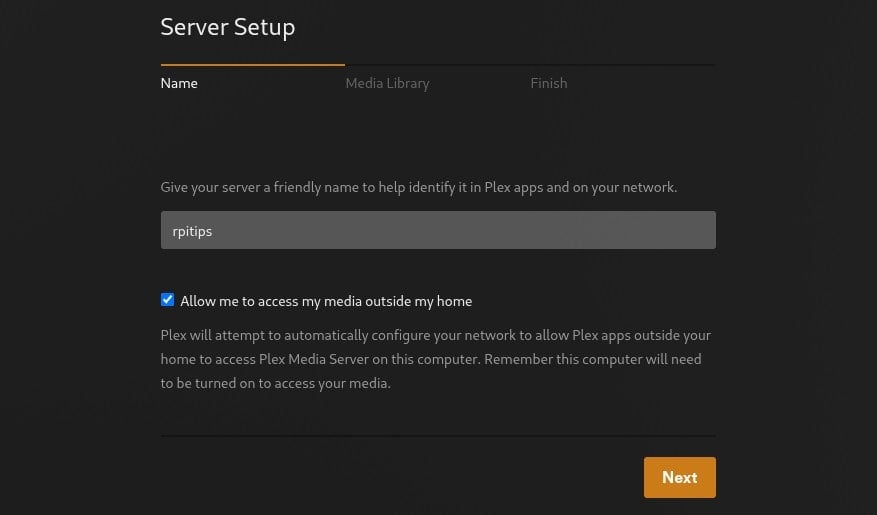Click the 'Plex will attempt to automatically configure' paragraph
The height and width of the screenshot is (515, 877).
[436, 359]
